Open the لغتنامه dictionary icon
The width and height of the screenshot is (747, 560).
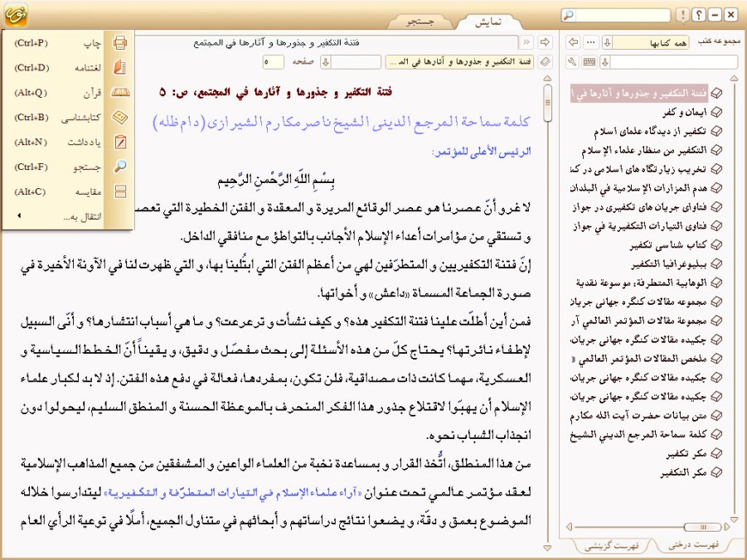click(120, 68)
